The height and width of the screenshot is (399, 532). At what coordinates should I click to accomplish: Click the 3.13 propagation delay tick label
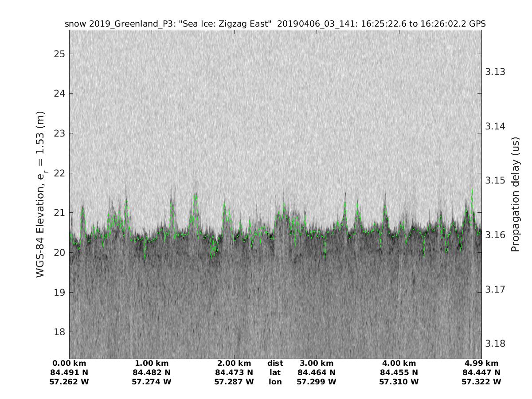point(496,72)
